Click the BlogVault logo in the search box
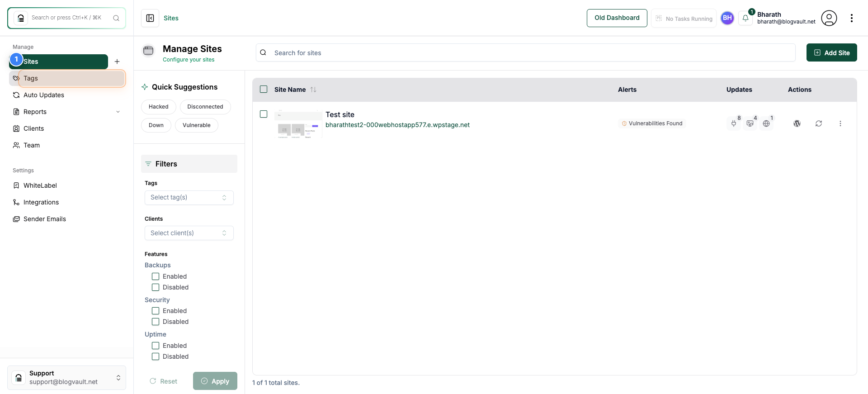 tap(21, 18)
